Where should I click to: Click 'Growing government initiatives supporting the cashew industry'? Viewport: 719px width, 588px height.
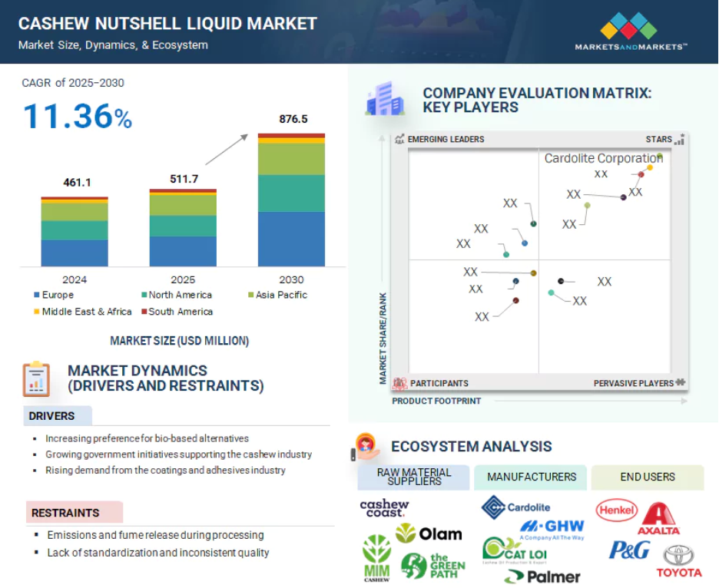178,454
